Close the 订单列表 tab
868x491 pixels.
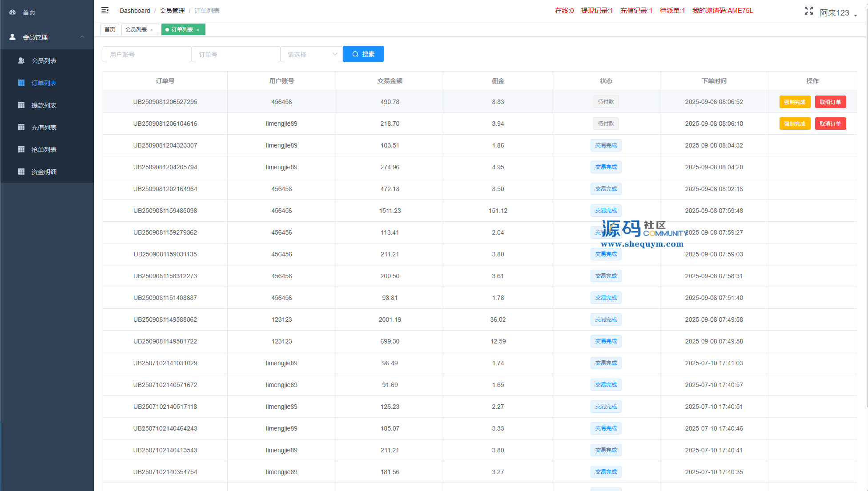point(198,30)
